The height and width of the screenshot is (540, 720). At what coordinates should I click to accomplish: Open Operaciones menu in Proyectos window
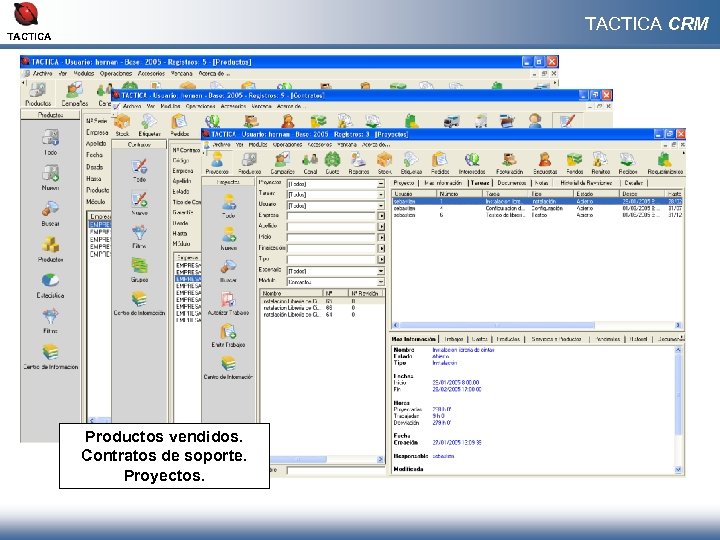click(x=287, y=145)
